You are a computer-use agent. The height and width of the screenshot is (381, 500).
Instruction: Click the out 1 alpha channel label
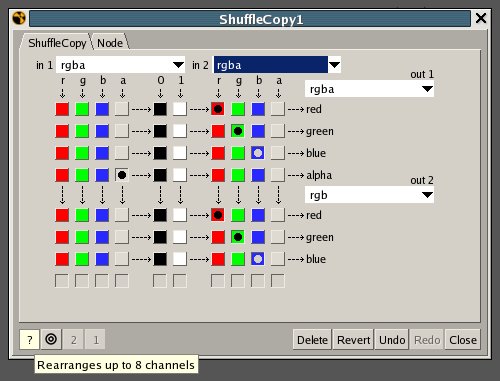click(x=319, y=175)
